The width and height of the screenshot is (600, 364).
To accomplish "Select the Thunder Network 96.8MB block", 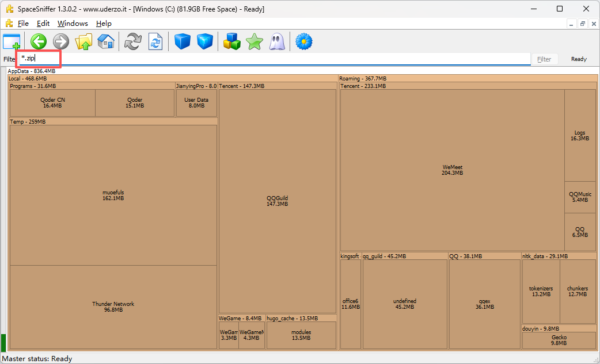I will pos(113,306).
